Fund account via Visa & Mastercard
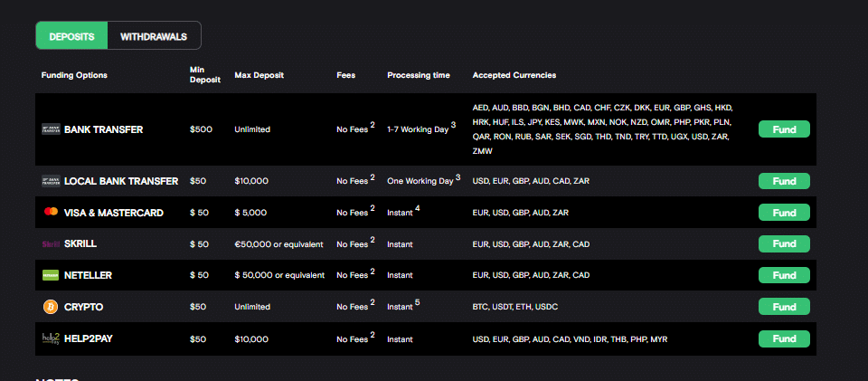Viewport: 868px width, 381px height. pyautogui.click(x=784, y=212)
